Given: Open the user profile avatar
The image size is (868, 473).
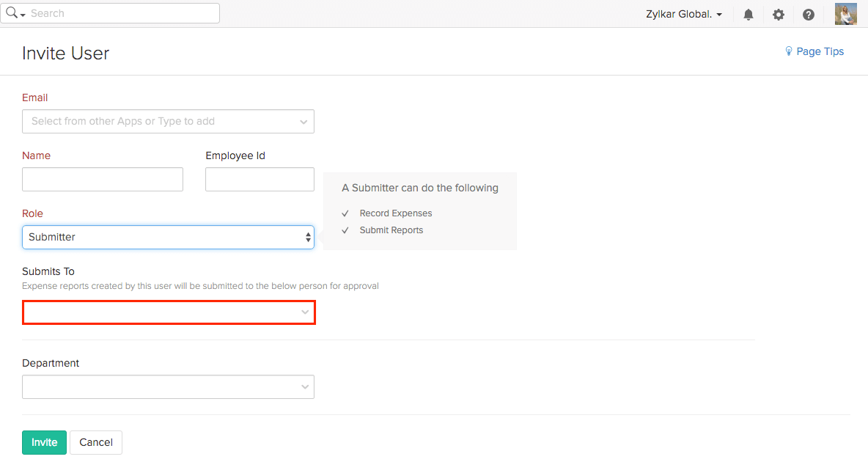Looking at the screenshot, I should click(x=845, y=15).
